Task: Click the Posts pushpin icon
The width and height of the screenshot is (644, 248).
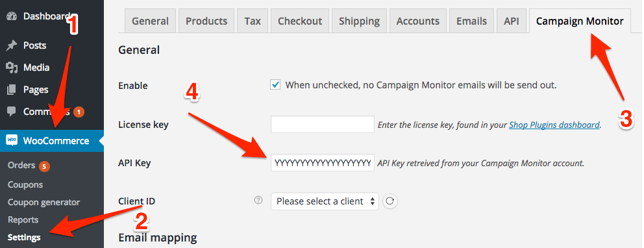Action: (x=12, y=45)
